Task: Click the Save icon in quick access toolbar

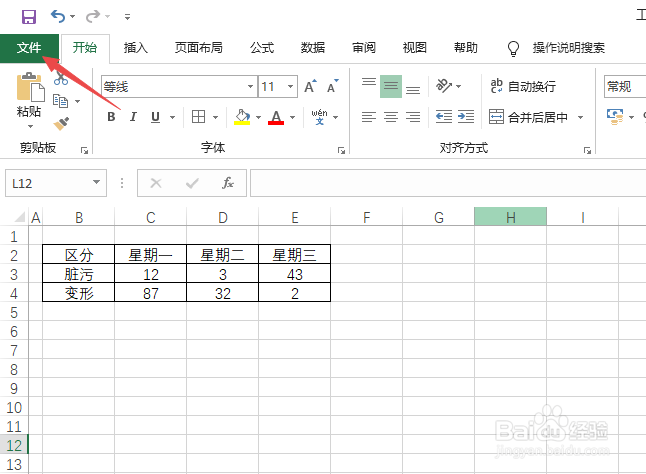Action: (x=29, y=17)
